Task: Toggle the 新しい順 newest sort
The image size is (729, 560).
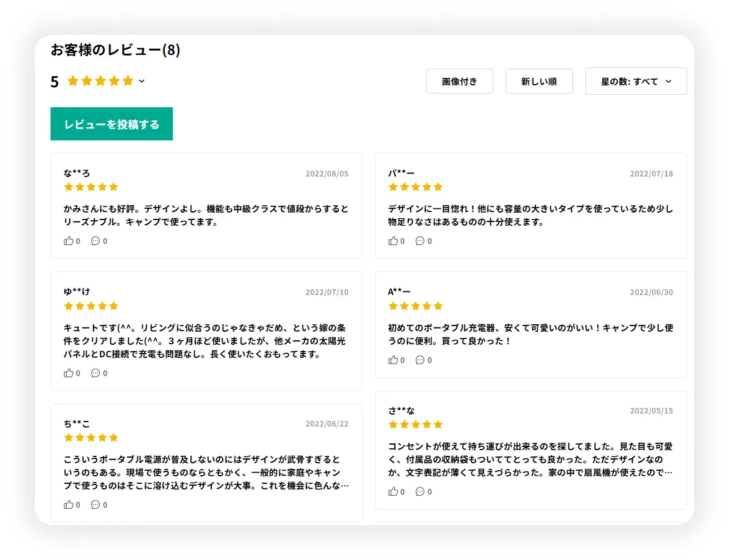Action: click(x=539, y=81)
